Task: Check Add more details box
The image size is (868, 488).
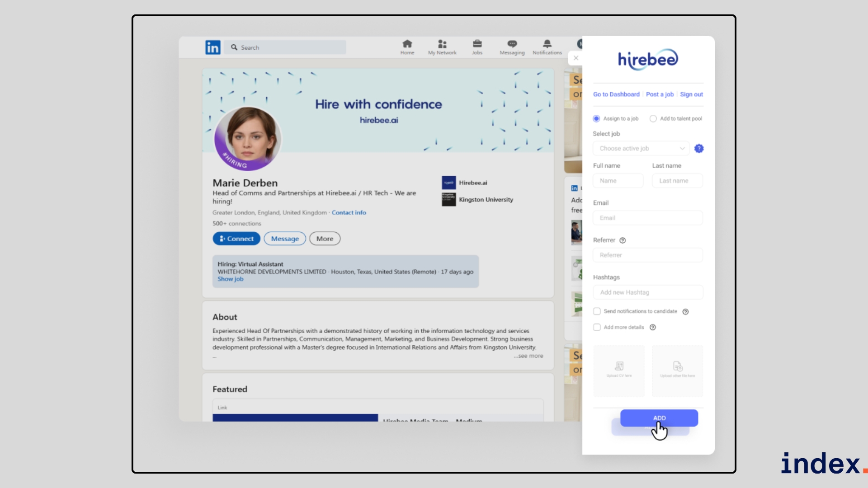Action: [x=597, y=327]
